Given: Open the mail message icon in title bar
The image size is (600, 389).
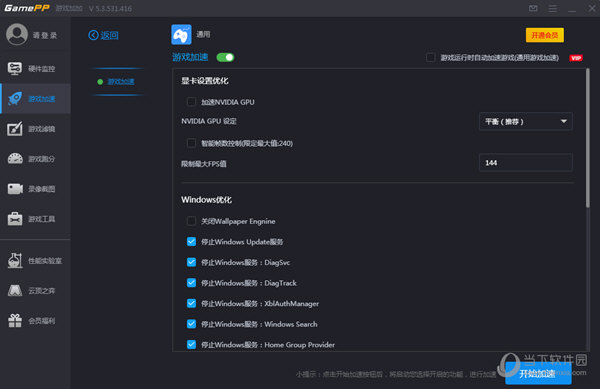Looking at the screenshot, I should pyautogui.click(x=533, y=8).
